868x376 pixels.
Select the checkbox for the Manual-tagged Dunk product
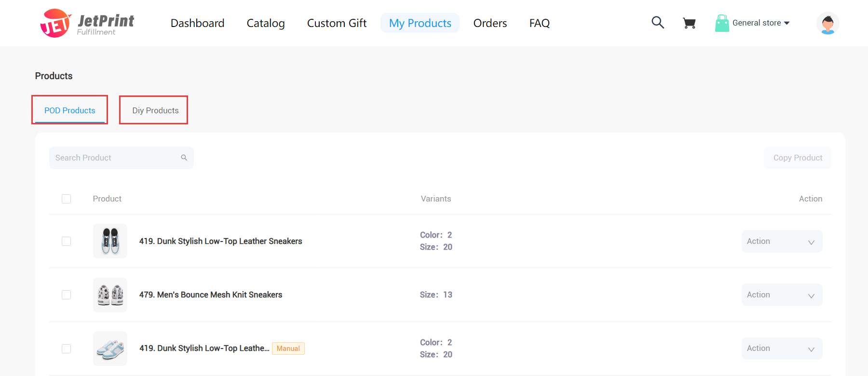click(67, 349)
